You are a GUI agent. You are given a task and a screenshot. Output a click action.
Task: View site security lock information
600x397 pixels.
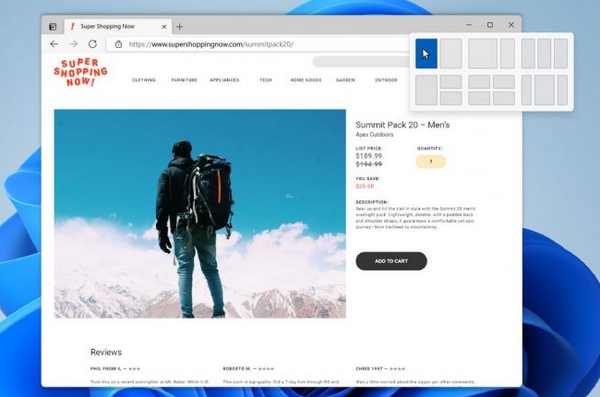pyautogui.click(x=118, y=44)
